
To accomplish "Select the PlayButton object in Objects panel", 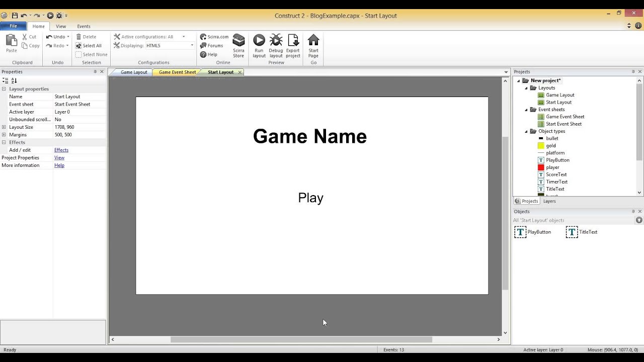I will tap(533, 232).
